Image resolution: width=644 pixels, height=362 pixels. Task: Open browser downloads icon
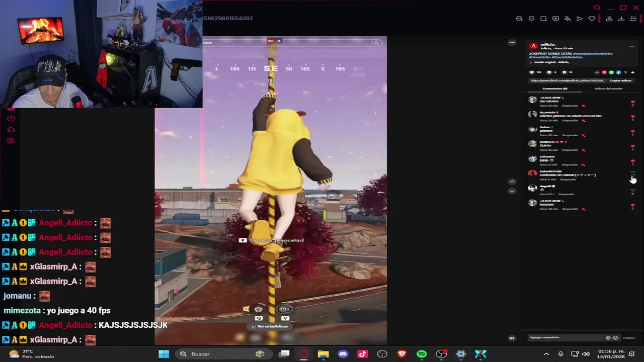[x=621, y=19]
